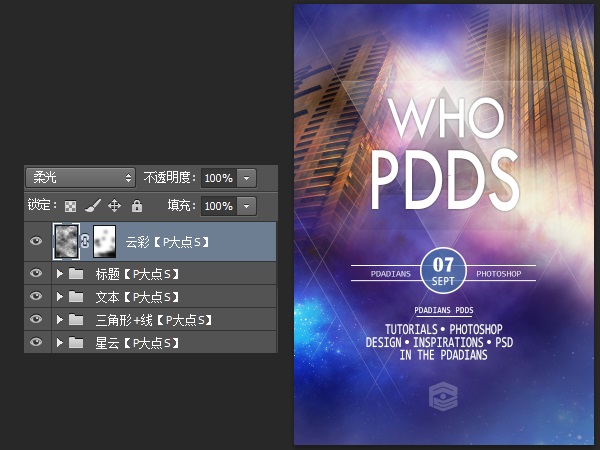Open the fill slider dropdown arrow
Image resolution: width=600 pixels, height=450 pixels.
(x=247, y=206)
